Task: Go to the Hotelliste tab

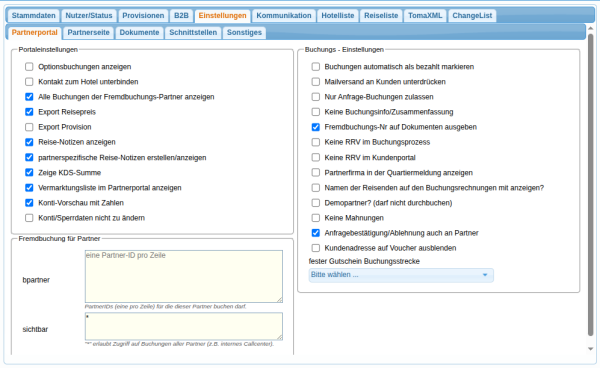Action: [x=338, y=16]
